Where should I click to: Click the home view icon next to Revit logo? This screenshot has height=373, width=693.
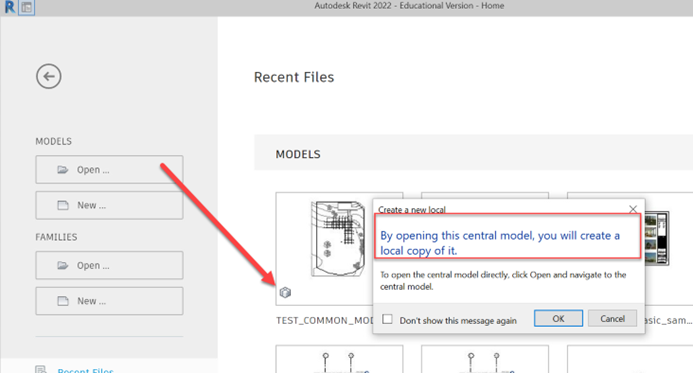coord(27,7)
